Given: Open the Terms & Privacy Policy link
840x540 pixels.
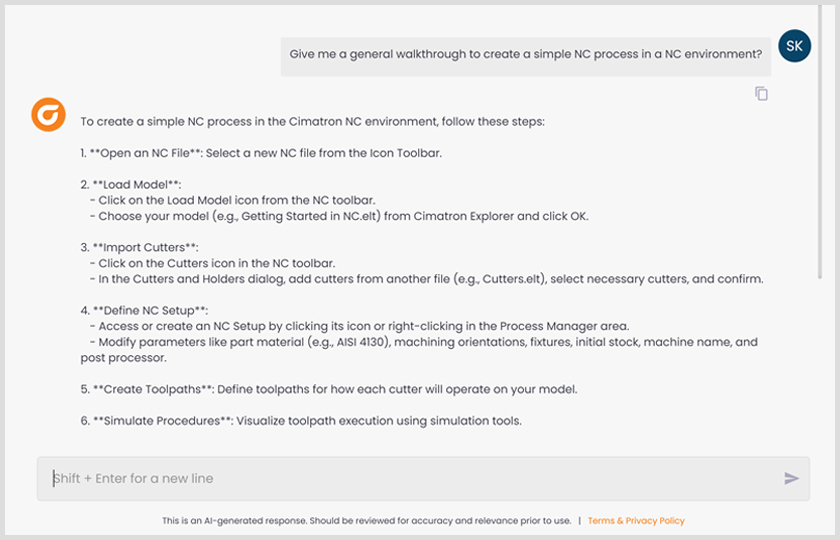Looking at the screenshot, I should click(x=636, y=521).
